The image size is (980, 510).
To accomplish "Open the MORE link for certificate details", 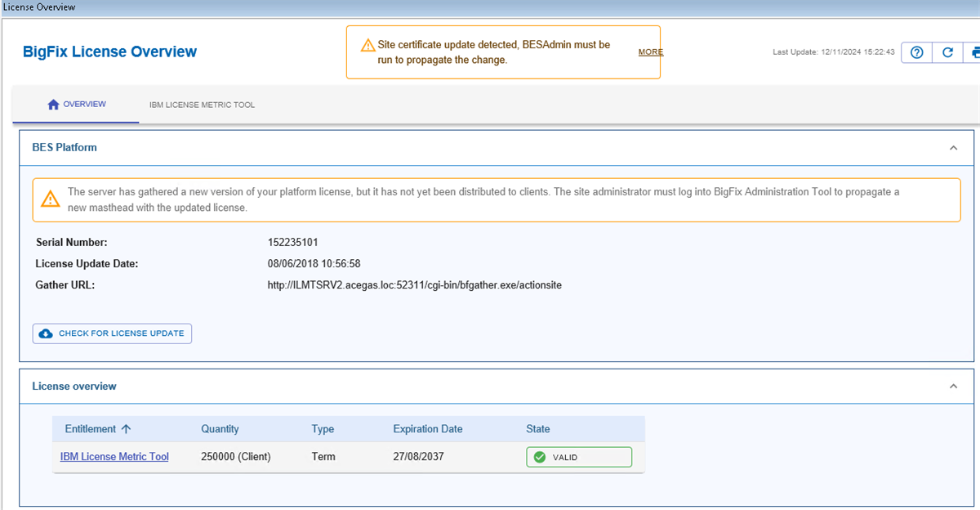I will coord(650,51).
